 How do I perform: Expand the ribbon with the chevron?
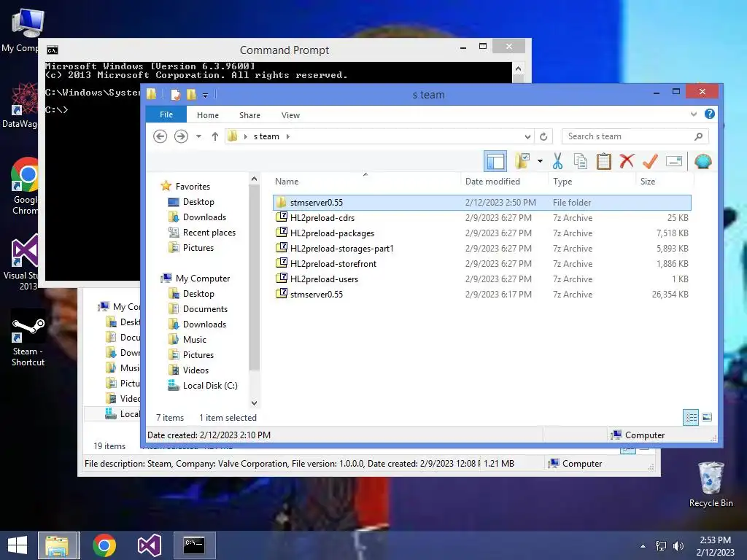(694, 114)
